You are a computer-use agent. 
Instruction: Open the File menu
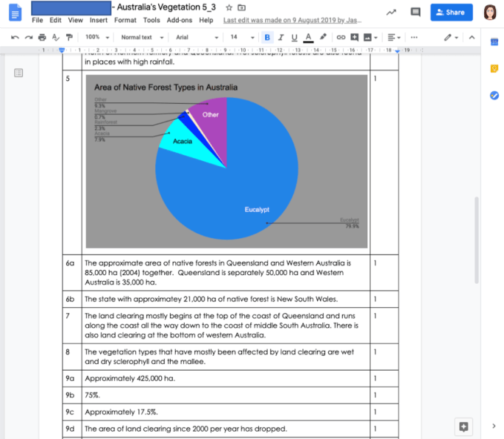(x=38, y=21)
